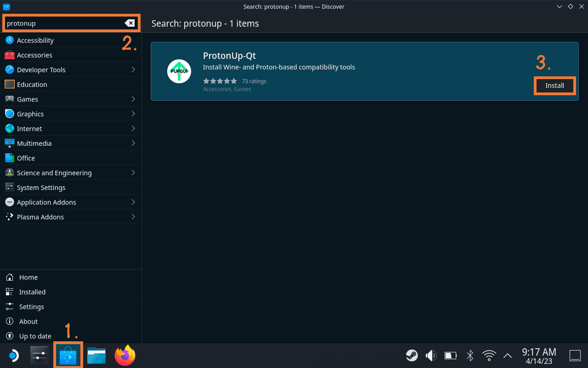Click 'Install Wine- and Proton-based compatibility tools' description
This screenshot has height=368, width=588.
click(x=279, y=67)
